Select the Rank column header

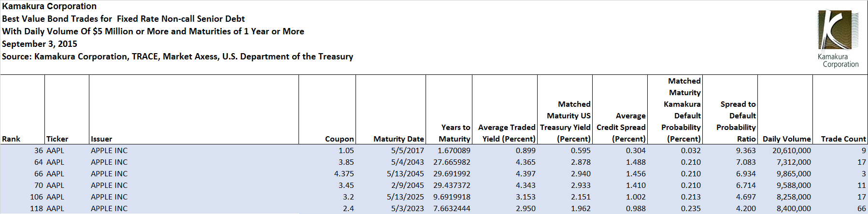pyautogui.click(x=11, y=139)
